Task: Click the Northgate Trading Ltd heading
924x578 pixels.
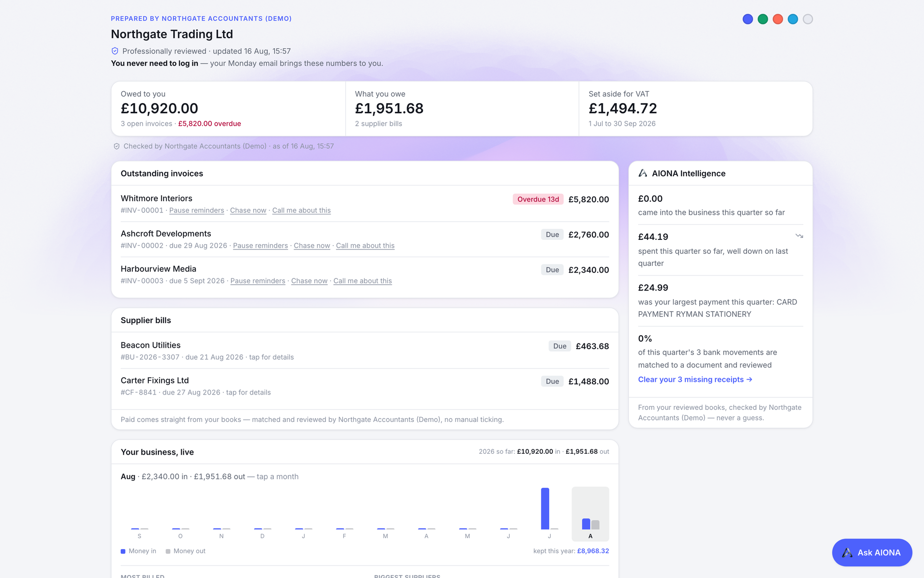Action: (x=172, y=34)
